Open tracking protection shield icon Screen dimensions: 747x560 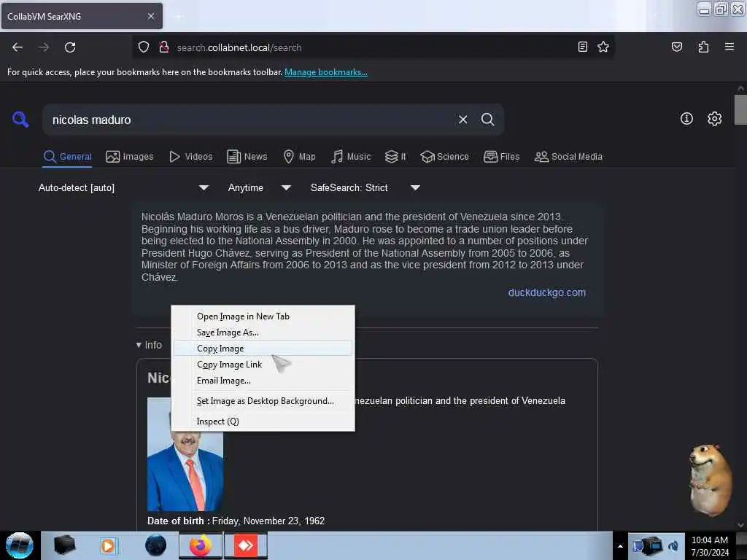pos(144,47)
